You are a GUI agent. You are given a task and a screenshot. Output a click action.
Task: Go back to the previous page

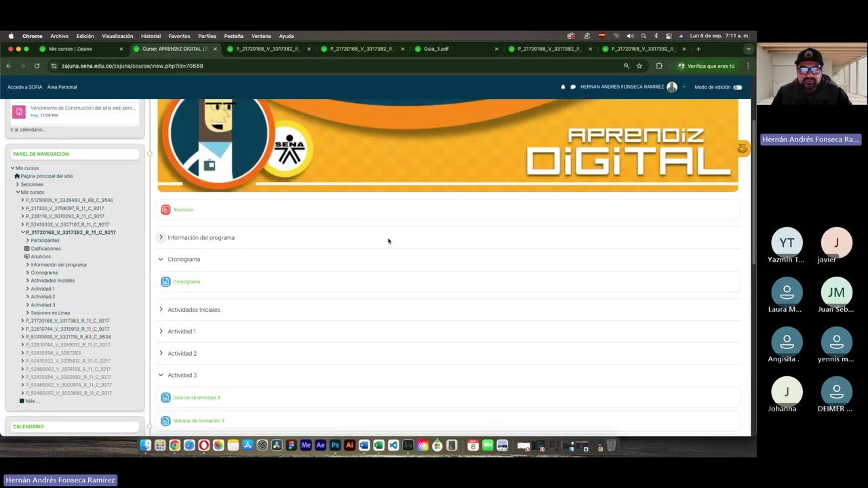pyautogui.click(x=9, y=66)
